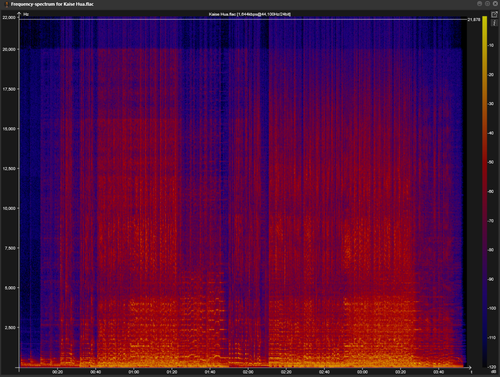
Task: Click the -90 dB scale label
Action: pyautogui.click(x=491, y=279)
